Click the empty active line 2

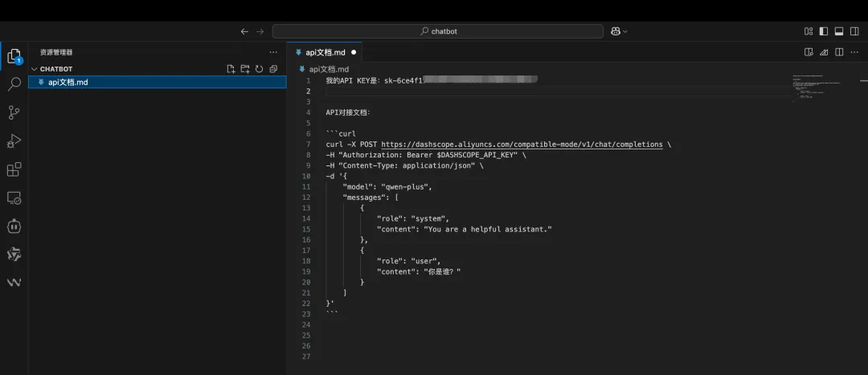(x=558, y=92)
